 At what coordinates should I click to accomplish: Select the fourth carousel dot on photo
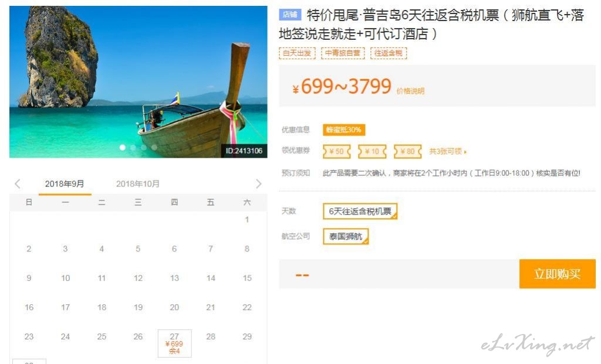point(154,147)
